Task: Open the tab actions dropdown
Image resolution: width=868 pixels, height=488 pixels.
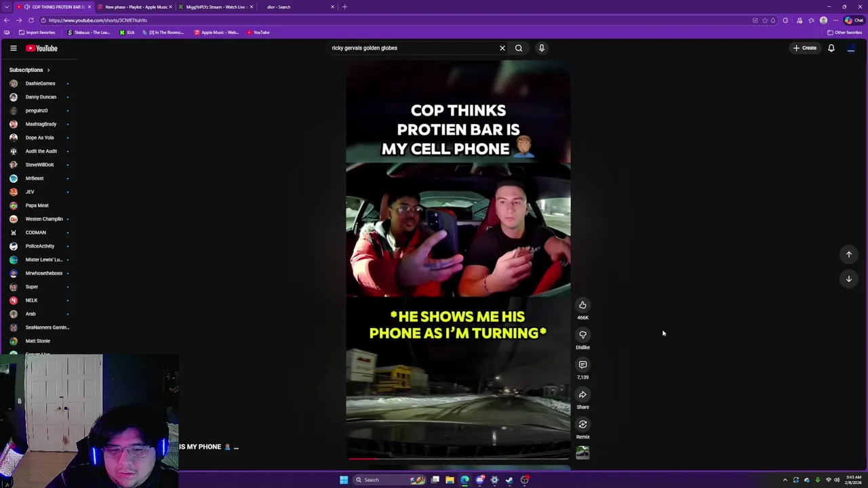Action: 6,7
